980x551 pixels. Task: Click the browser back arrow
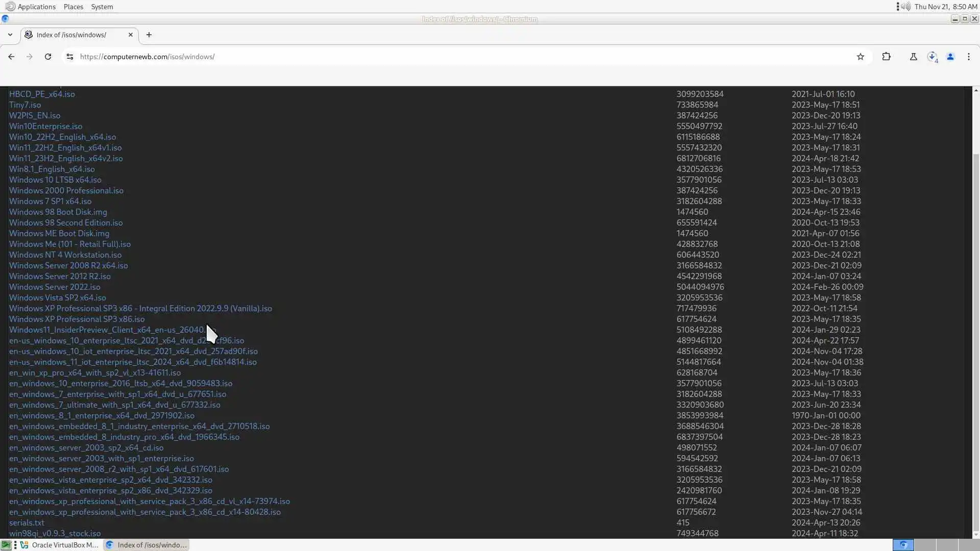(11, 57)
